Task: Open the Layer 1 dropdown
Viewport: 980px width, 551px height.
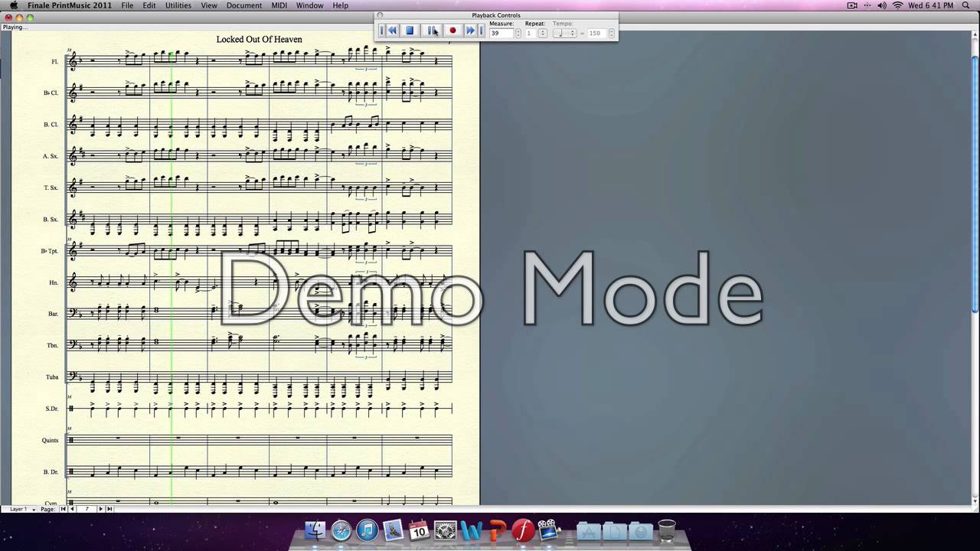Action: [21, 509]
